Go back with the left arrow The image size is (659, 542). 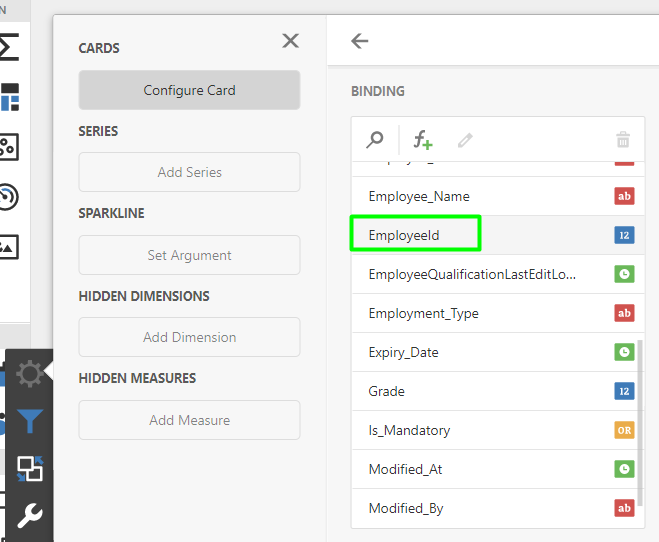tap(360, 41)
